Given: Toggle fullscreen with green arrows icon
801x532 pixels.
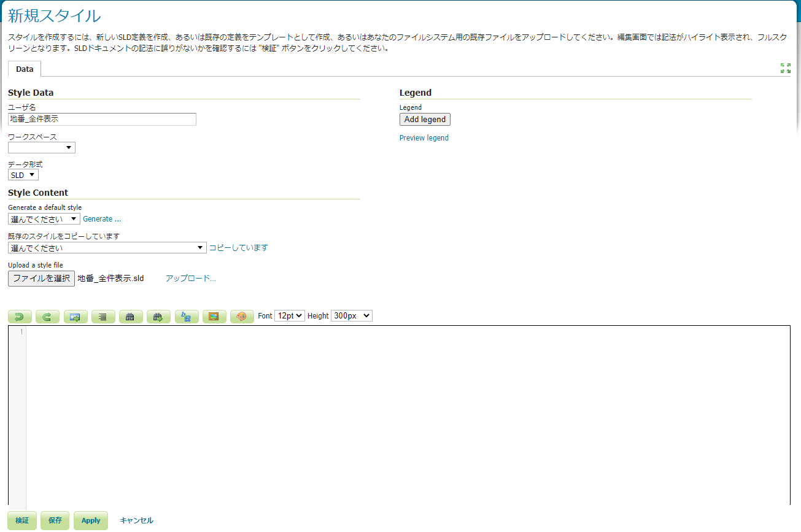Looking at the screenshot, I should [x=785, y=68].
